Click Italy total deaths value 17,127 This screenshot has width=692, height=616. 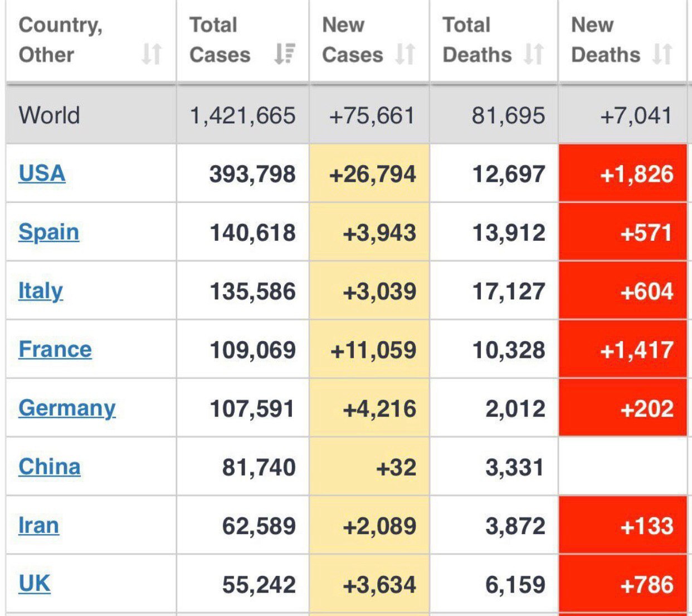click(508, 292)
